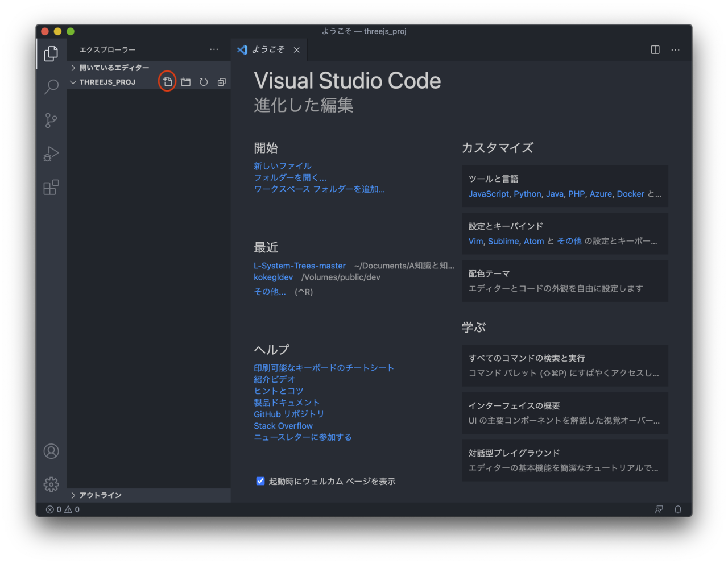The width and height of the screenshot is (728, 564).
Task: Open インターフェイスの概要 card
Action: pyautogui.click(x=565, y=413)
